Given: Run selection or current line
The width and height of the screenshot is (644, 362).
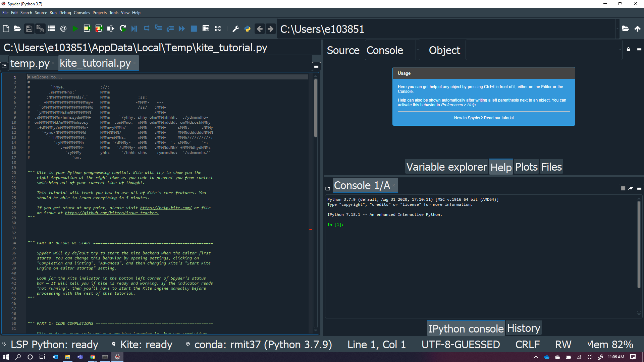Looking at the screenshot, I should click(110, 29).
